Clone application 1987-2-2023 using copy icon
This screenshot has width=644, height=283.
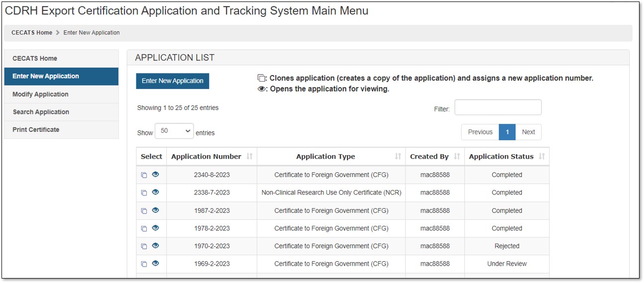(144, 211)
